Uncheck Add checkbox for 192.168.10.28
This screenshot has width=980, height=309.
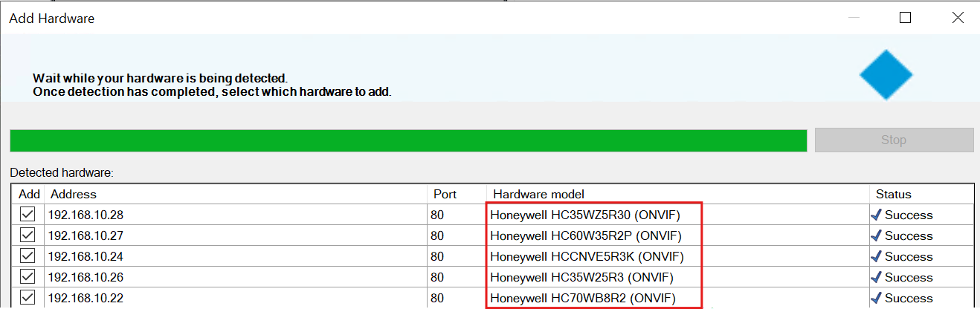(x=28, y=215)
